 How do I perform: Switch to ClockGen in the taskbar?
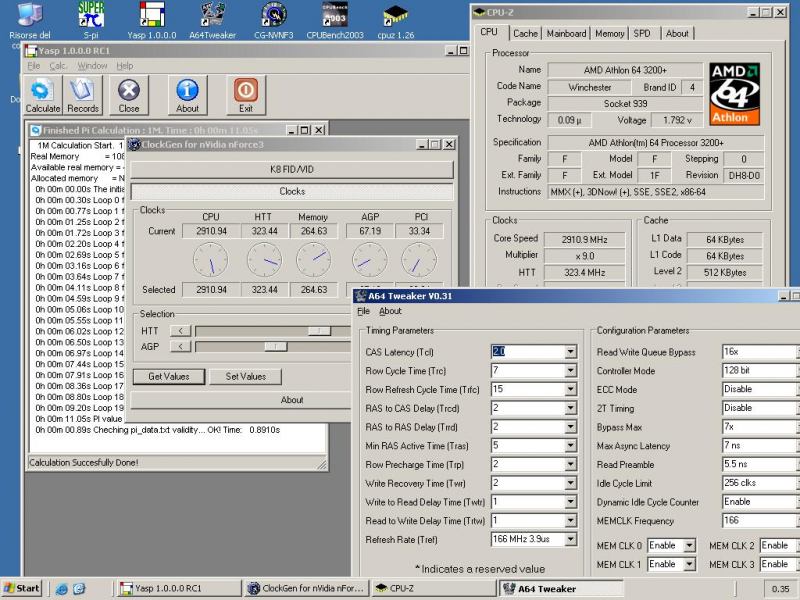point(306,588)
